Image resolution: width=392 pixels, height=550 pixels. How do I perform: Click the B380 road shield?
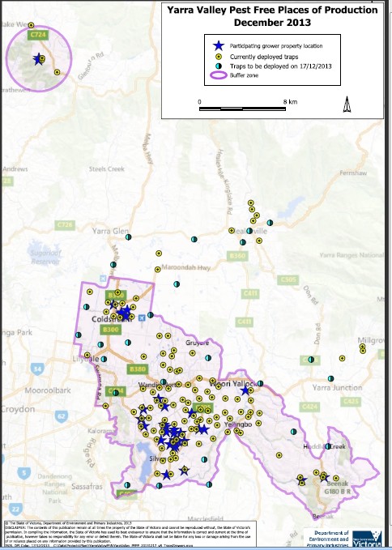(137, 369)
